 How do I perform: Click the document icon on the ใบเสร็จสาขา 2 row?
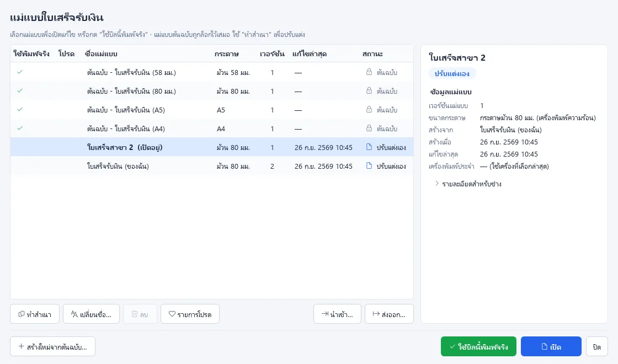(x=369, y=147)
